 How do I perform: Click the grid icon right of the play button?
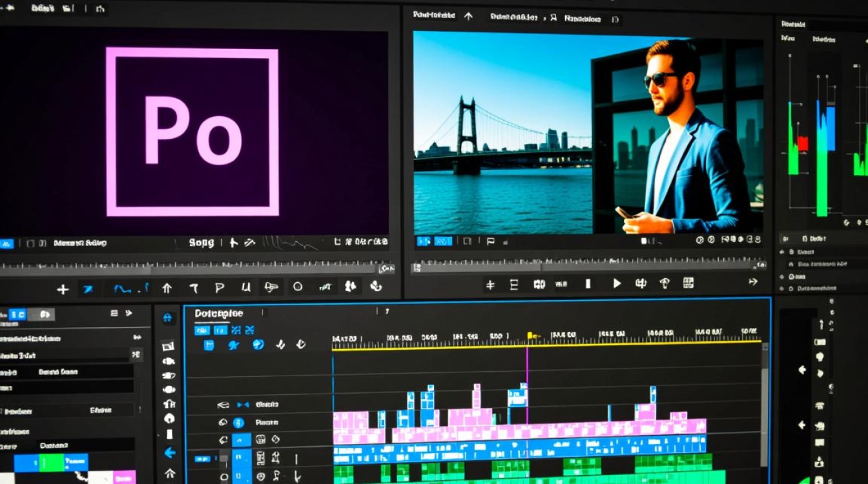tap(688, 283)
